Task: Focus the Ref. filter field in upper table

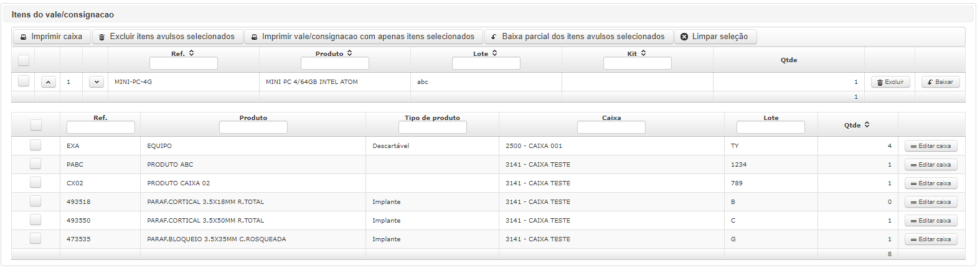Action: (184, 63)
